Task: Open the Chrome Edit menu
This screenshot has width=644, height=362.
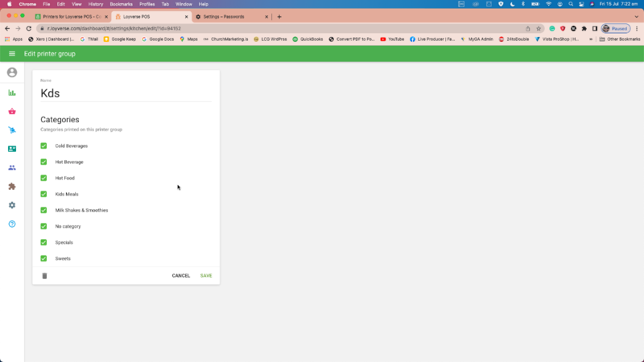Action: [61, 4]
